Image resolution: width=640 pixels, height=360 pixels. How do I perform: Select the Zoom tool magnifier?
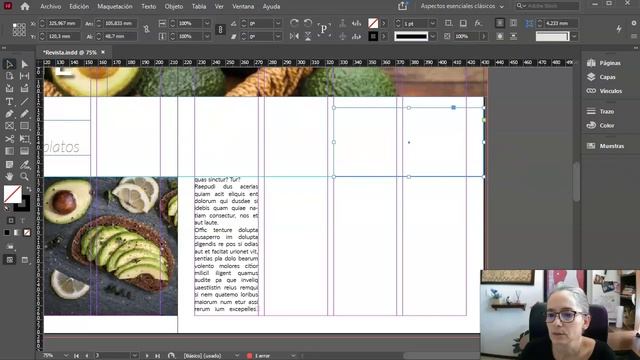(24, 177)
